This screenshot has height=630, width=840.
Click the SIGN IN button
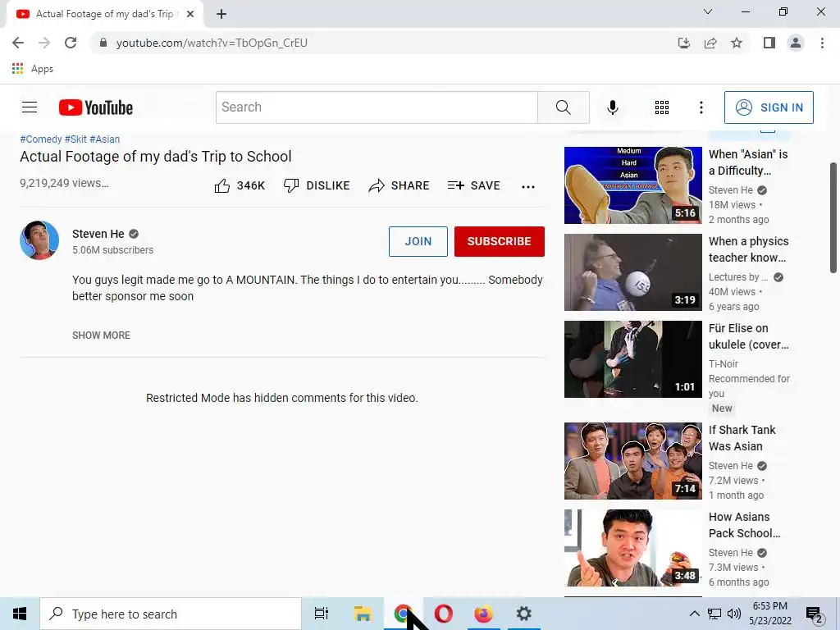pyautogui.click(x=769, y=107)
